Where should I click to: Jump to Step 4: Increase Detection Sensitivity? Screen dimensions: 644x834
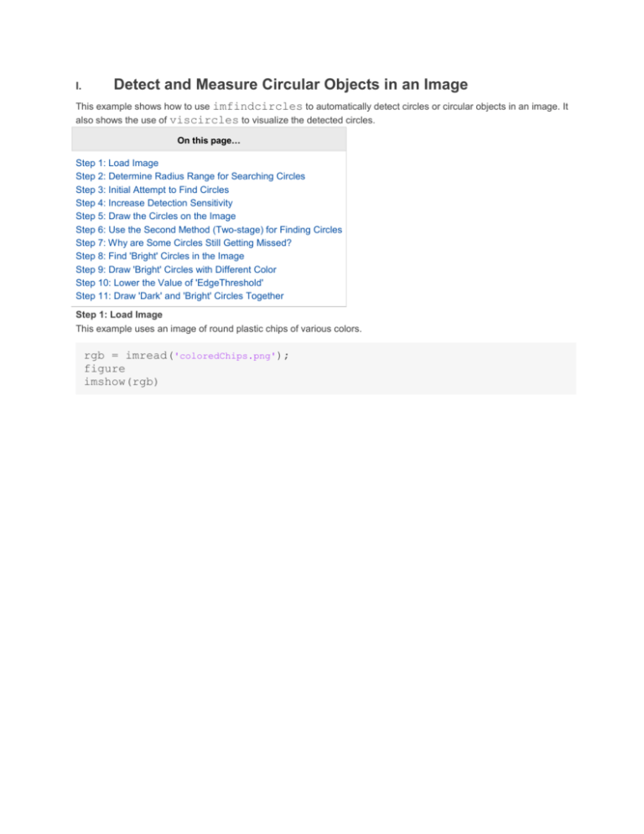[x=154, y=203]
